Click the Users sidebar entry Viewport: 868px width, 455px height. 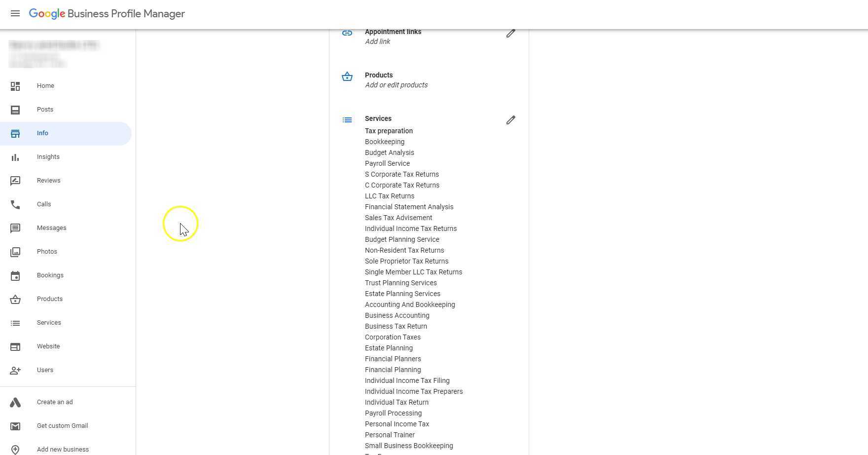(45, 370)
